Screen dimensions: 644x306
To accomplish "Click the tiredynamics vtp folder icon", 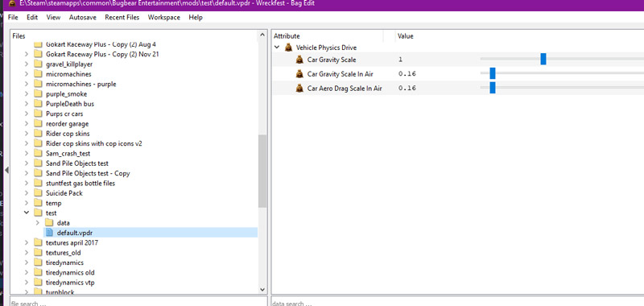I will 38,282.
